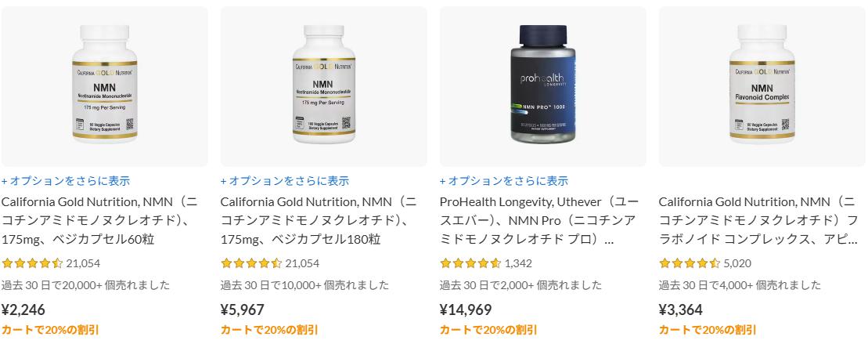Select the ¥14,969 price

(466, 310)
